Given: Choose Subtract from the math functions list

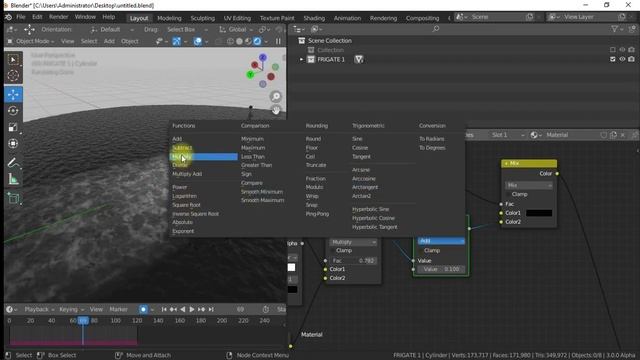Looking at the screenshot, I should 182,148.
